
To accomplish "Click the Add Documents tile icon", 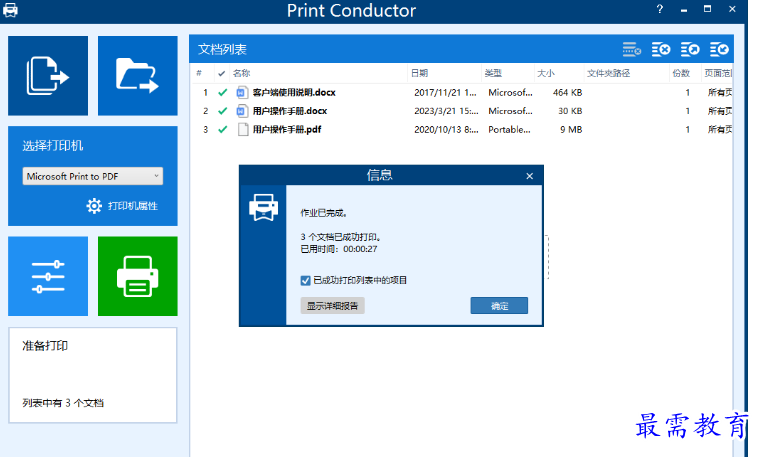I will 48,76.
